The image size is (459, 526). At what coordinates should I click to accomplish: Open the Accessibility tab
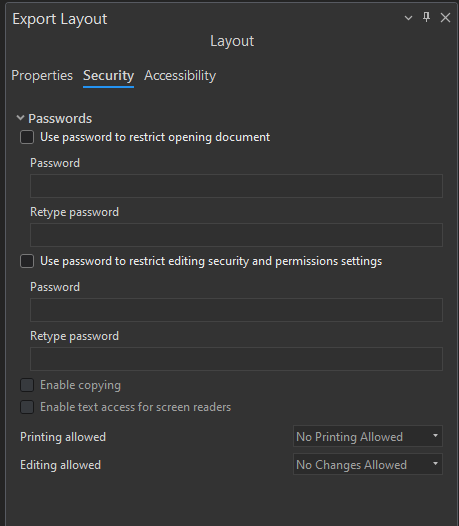click(180, 75)
